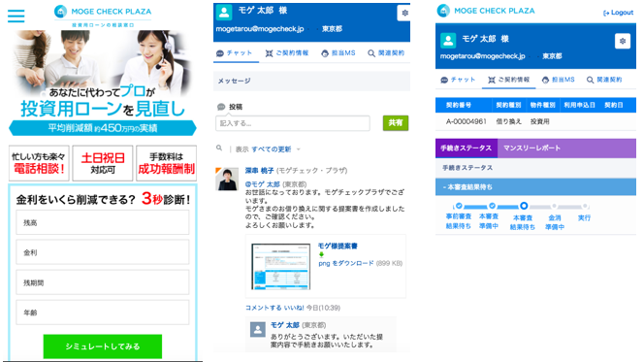Click the コメントする link

coord(263,308)
